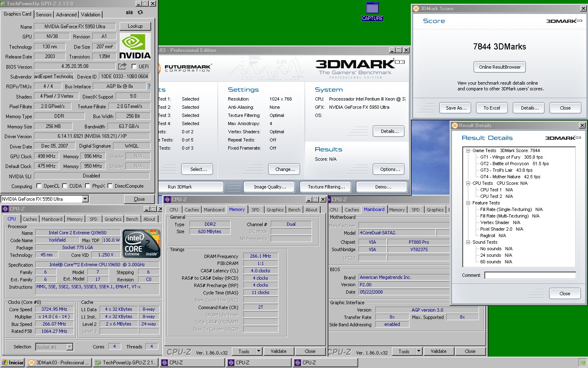Click the American Megatrends Inc. BIOS brand

pos(404,277)
